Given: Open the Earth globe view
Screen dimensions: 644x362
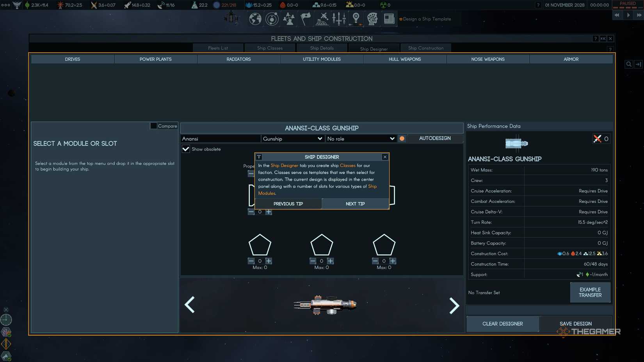Looking at the screenshot, I should [x=255, y=19].
